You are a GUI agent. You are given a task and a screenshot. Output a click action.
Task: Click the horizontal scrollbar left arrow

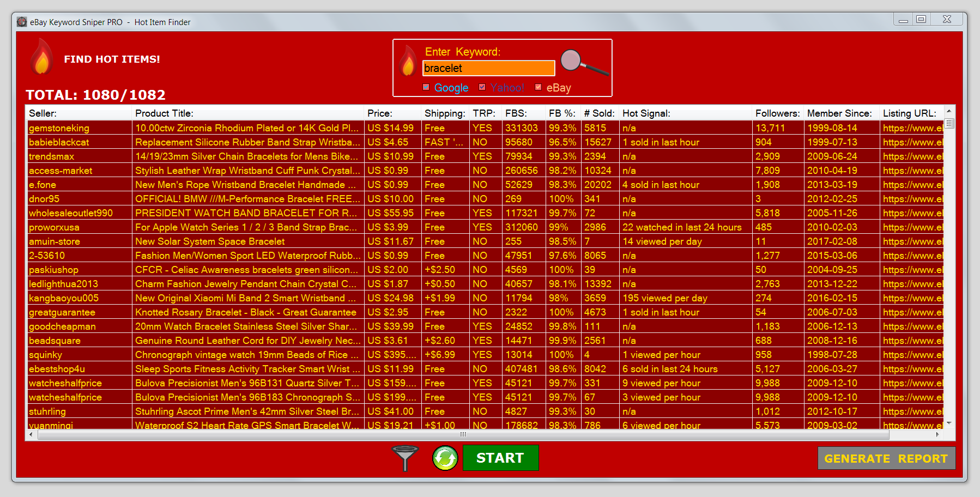point(31,434)
